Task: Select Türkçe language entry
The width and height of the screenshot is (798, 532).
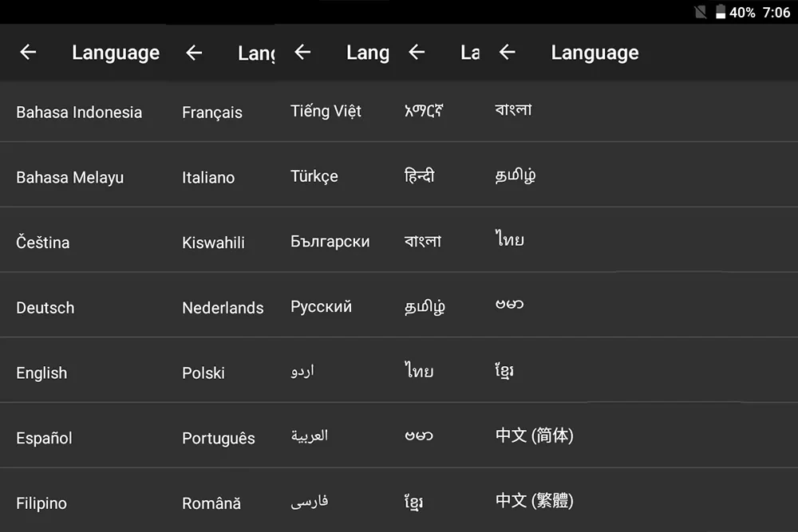Action: coord(314,176)
